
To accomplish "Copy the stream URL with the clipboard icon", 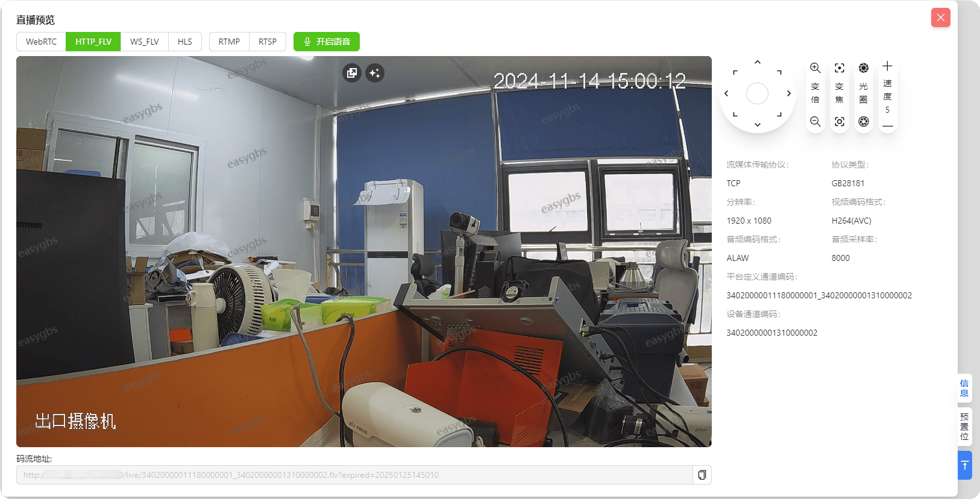I will tap(702, 475).
